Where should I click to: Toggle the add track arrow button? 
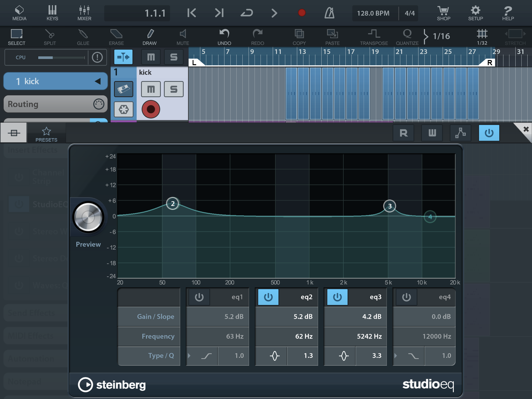[123, 57]
